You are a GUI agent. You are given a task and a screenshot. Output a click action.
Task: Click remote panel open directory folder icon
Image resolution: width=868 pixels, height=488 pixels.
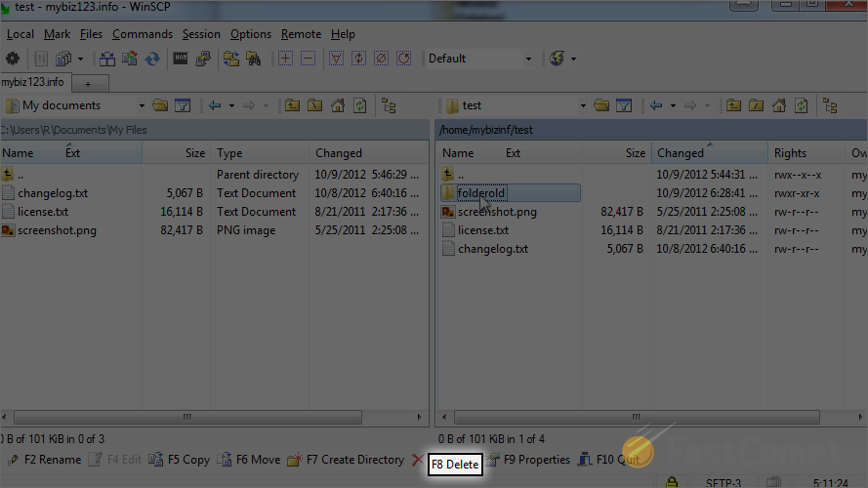601,105
